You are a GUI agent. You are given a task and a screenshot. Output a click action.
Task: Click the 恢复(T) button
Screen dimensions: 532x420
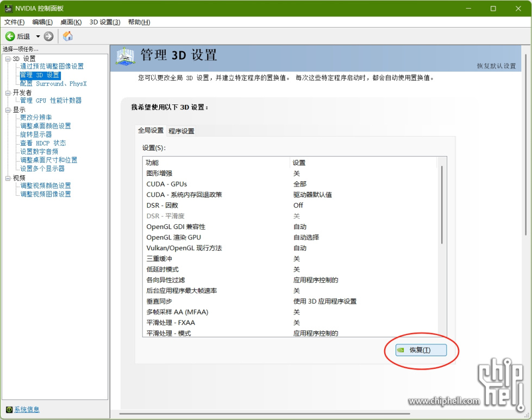tap(421, 350)
